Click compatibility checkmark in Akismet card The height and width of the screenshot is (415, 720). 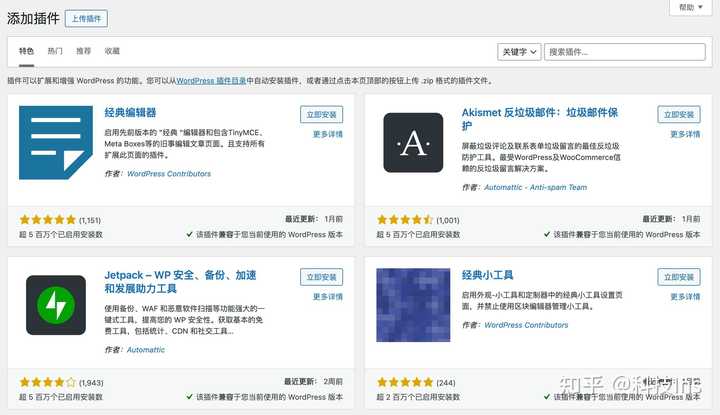click(547, 234)
